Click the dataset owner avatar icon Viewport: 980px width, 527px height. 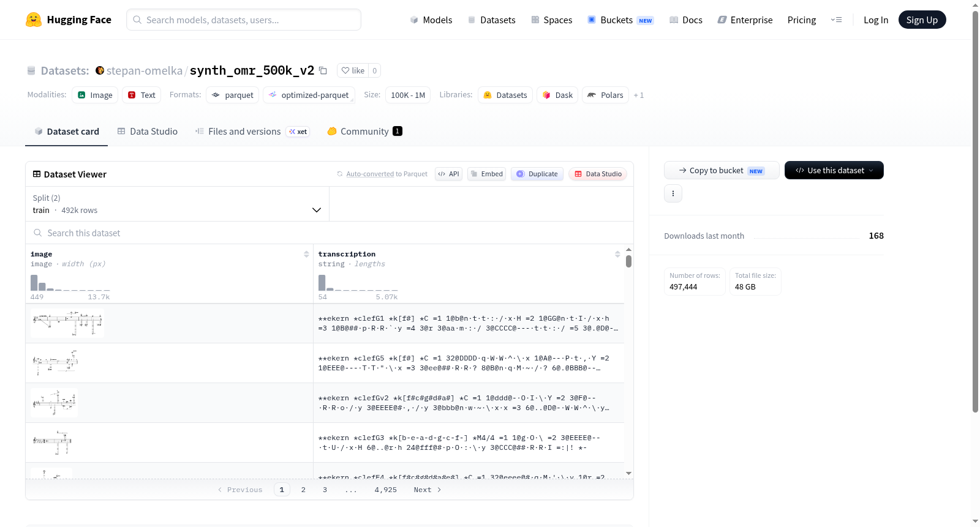(100, 70)
